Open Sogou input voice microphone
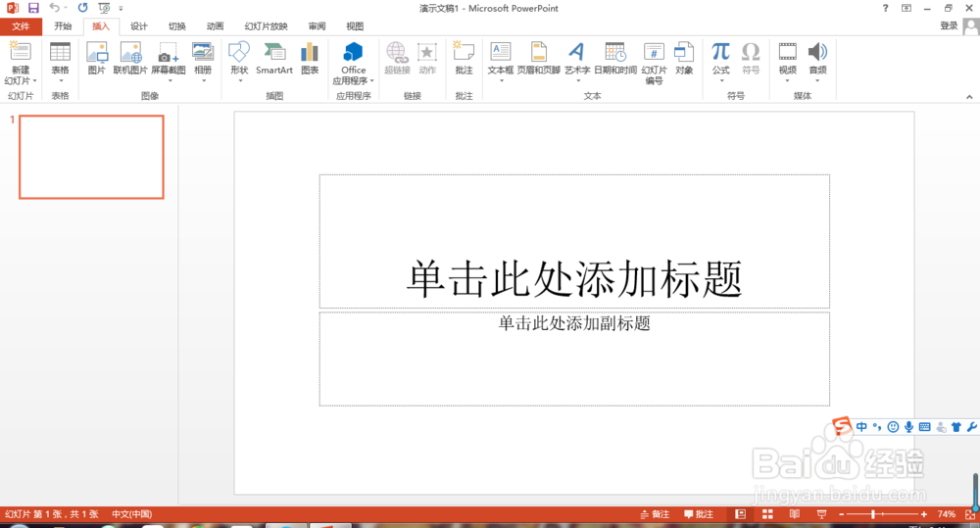 point(908,427)
